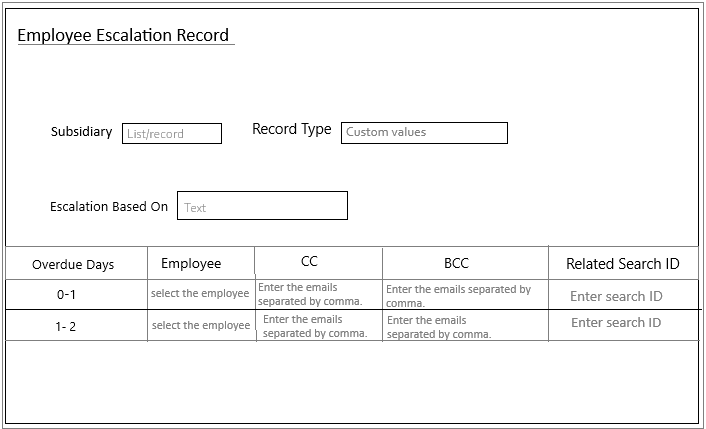Click the BCC column header
Screen dimensions: 706x429
coord(456,264)
